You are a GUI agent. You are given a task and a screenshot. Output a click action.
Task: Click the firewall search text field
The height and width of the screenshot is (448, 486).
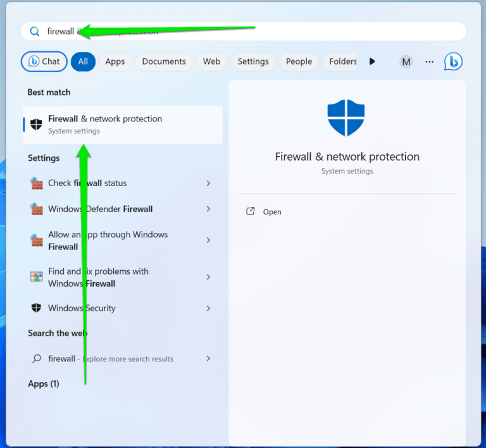[x=243, y=31]
